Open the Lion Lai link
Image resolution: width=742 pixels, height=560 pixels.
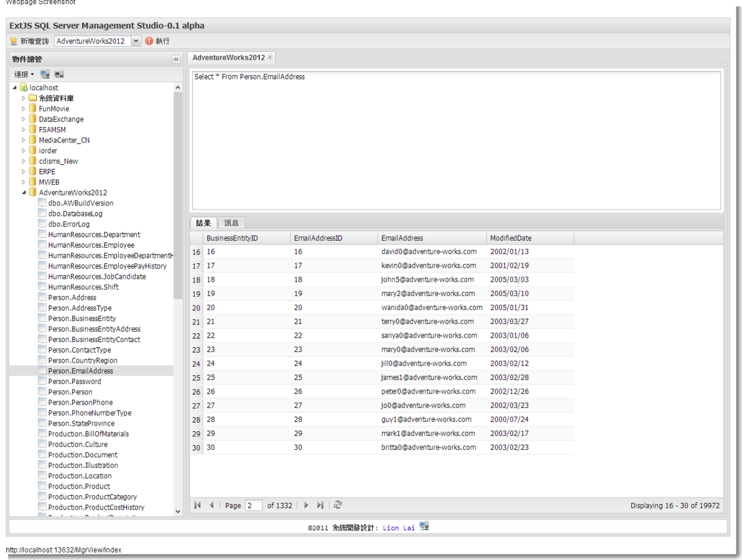tap(399, 528)
